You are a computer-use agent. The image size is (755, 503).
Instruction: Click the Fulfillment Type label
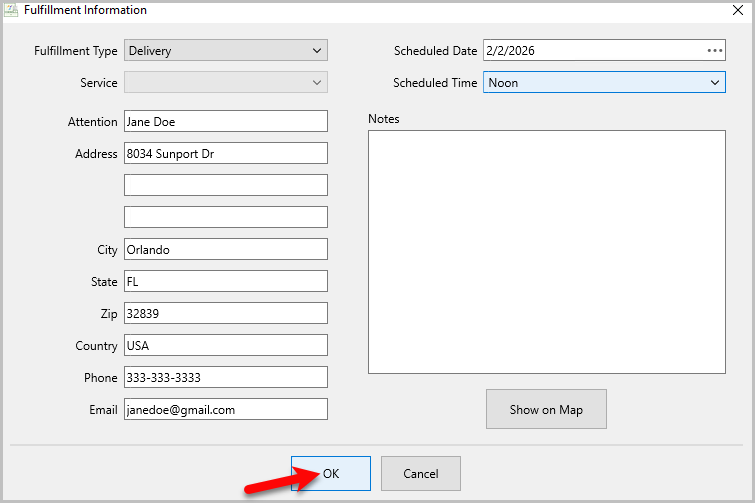click(x=76, y=51)
